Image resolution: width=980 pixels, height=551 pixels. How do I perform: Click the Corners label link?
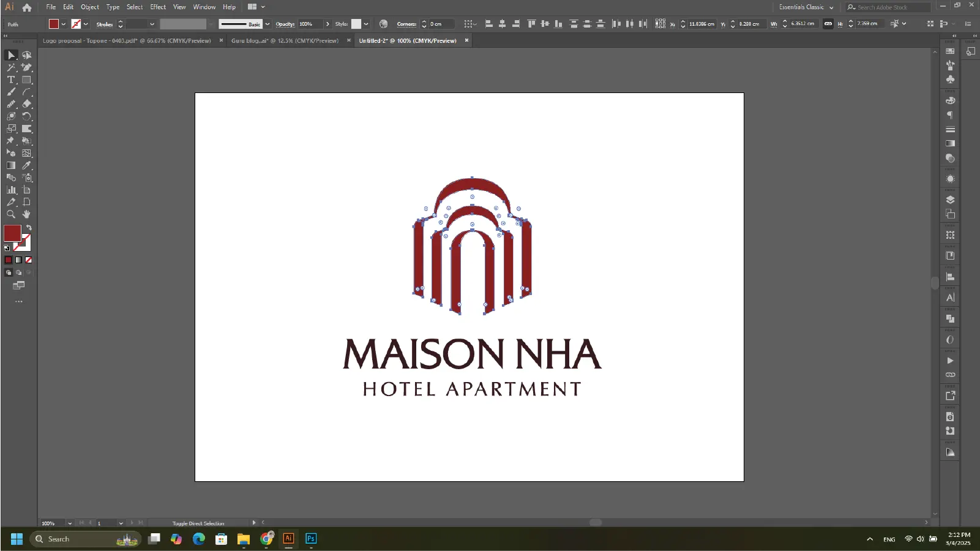click(x=406, y=24)
